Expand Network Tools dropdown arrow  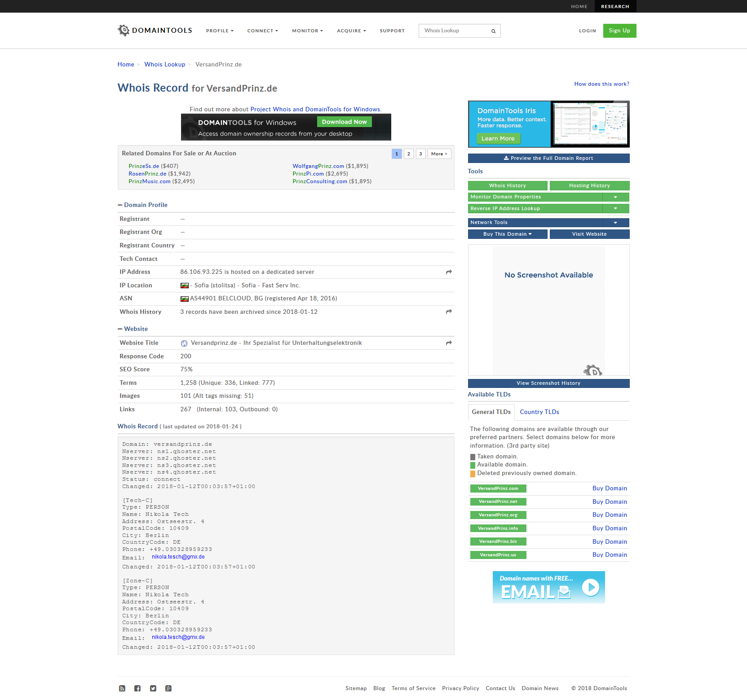click(615, 223)
